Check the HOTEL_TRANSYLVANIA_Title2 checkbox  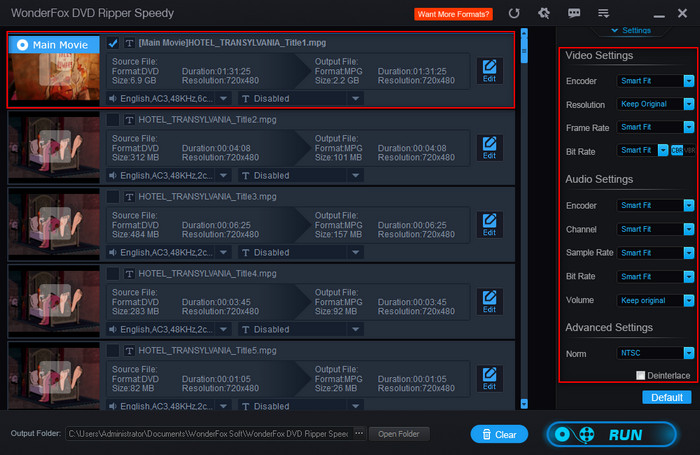click(x=113, y=120)
